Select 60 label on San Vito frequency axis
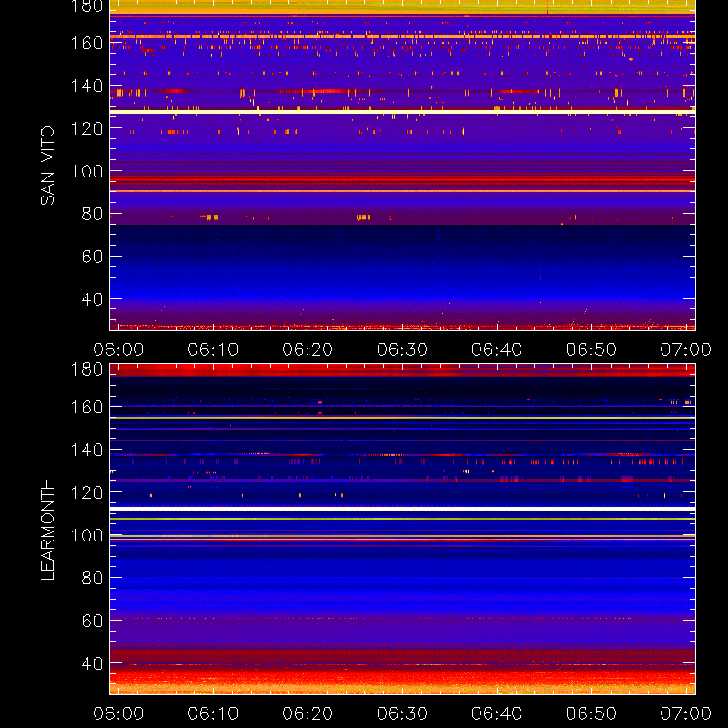This screenshot has width=728, height=728. coord(92,257)
